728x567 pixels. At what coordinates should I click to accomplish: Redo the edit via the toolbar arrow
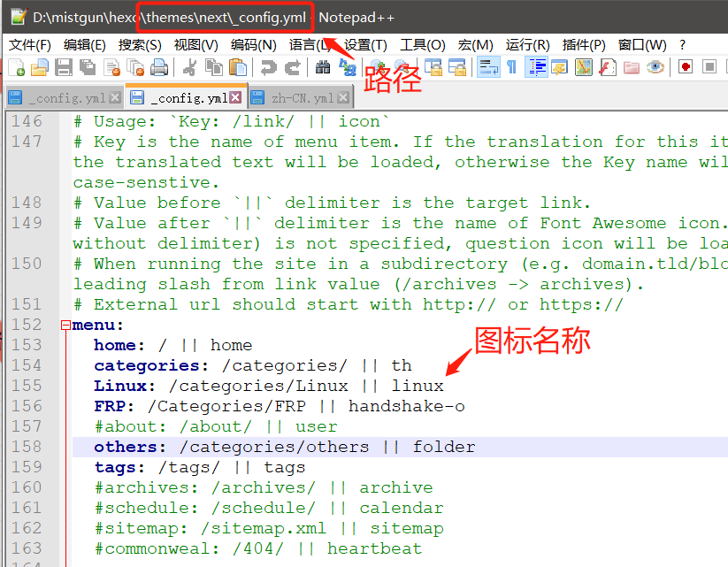point(293,67)
